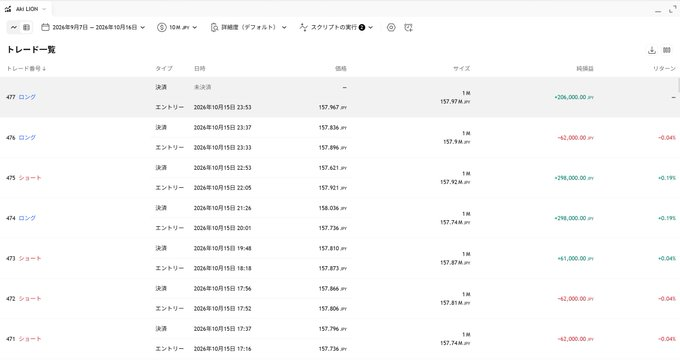This screenshot has height=362, width=680.
Task: Select trade 471 ショート row label
Action: click(23, 339)
